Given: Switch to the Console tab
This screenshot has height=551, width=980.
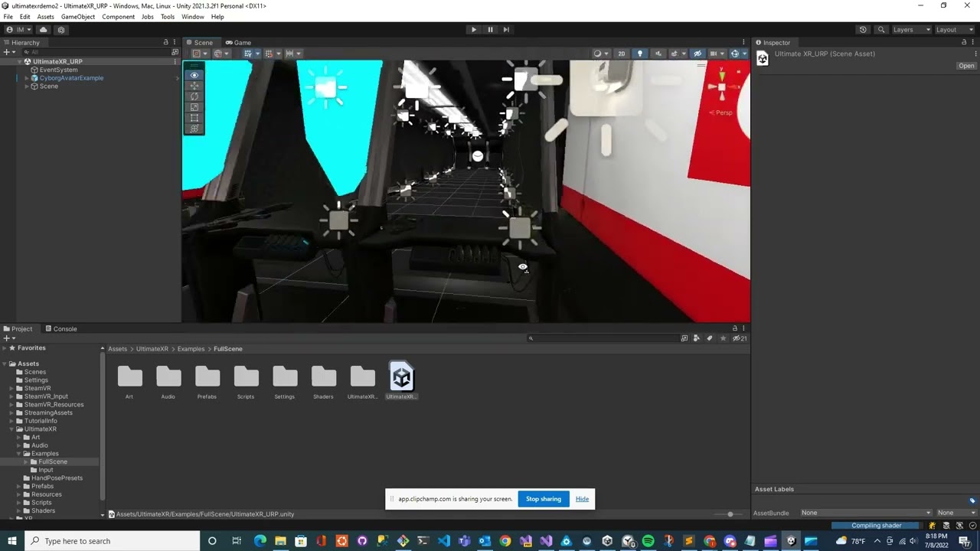Looking at the screenshot, I should point(60,329).
